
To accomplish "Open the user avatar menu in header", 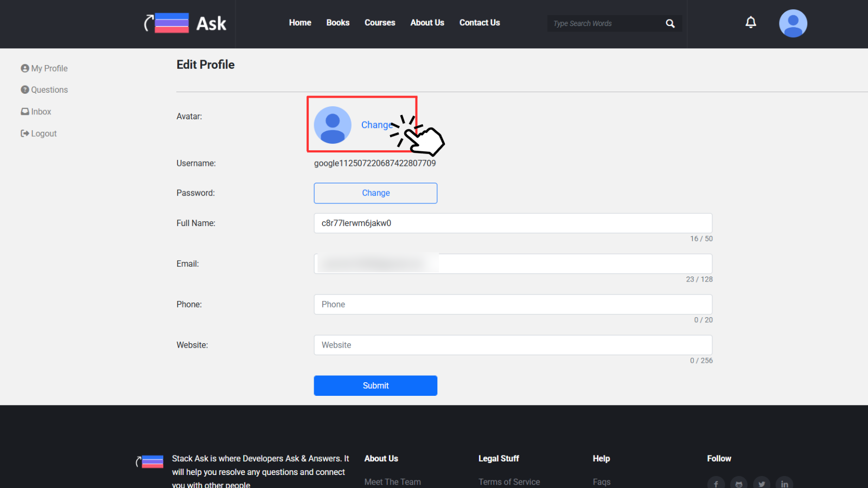I will click(793, 23).
